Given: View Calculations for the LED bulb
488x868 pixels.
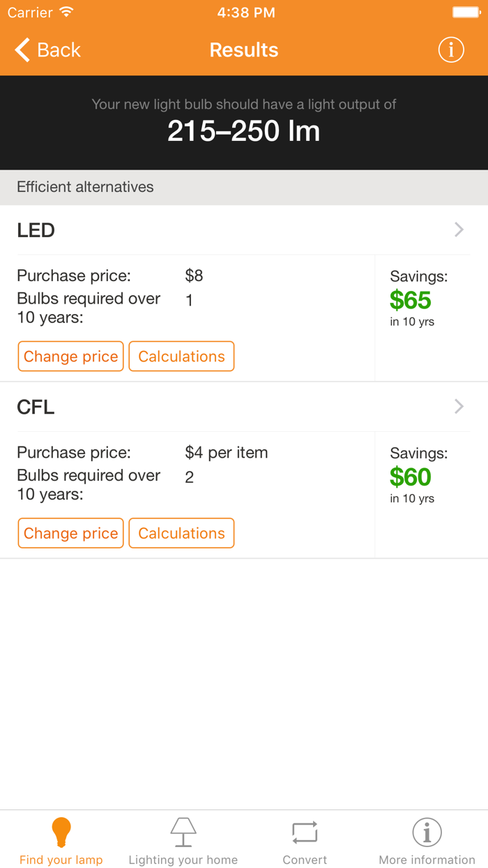Looking at the screenshot, I should [x=181, y=356].
